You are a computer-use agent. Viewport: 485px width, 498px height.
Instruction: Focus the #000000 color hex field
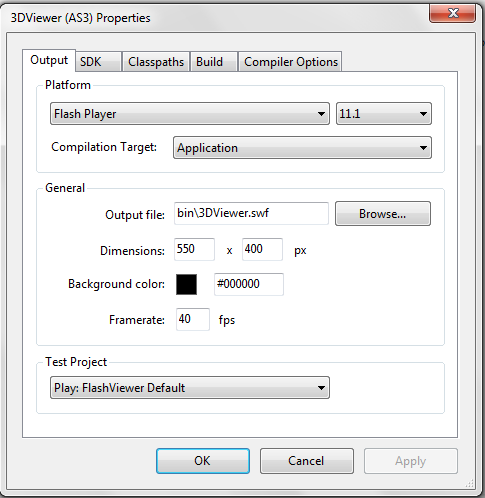[x=249, y=284]
